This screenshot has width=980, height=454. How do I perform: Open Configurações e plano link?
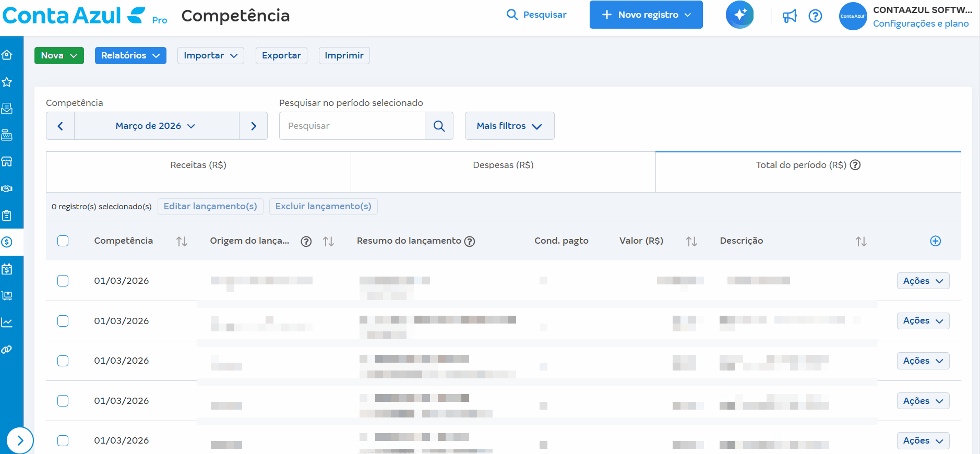pyautogui.click(x=921, y=23)
